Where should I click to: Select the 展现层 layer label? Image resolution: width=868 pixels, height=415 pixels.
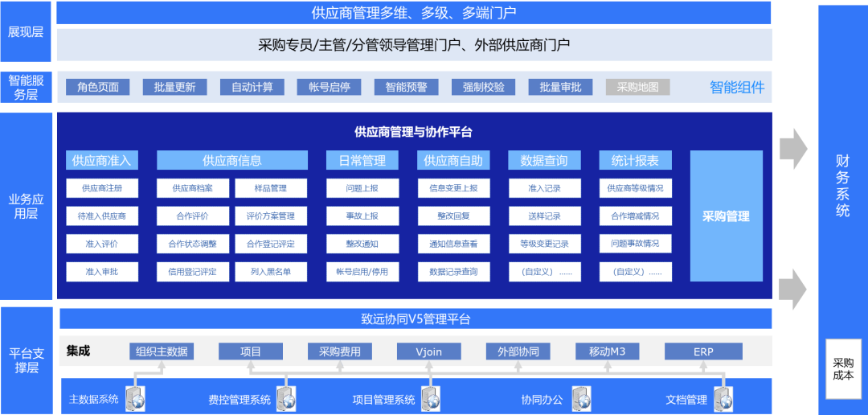coord(26,31)
